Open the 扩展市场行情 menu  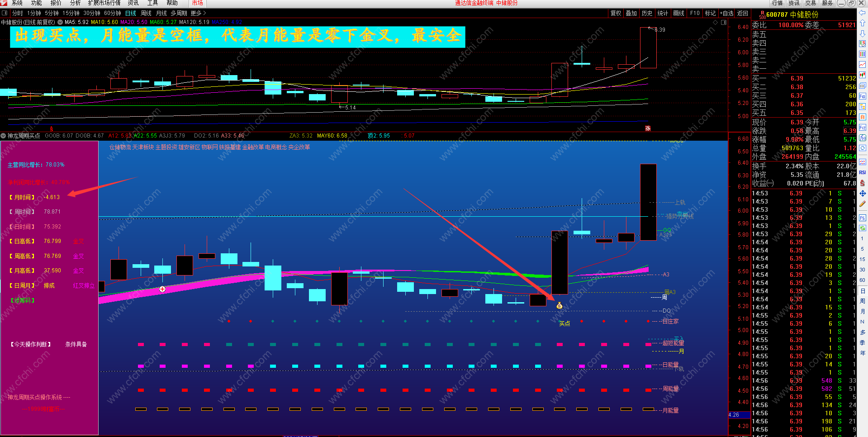(104, 3)
